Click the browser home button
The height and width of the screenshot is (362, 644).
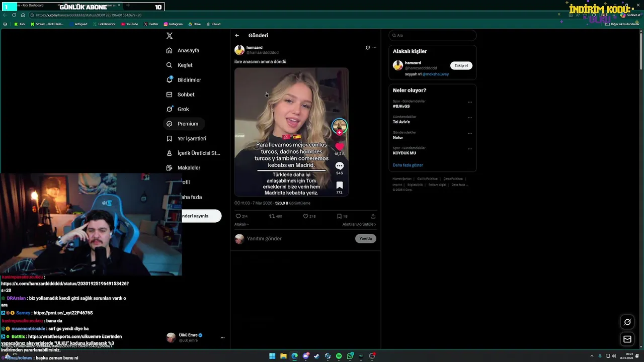(23, 15)
